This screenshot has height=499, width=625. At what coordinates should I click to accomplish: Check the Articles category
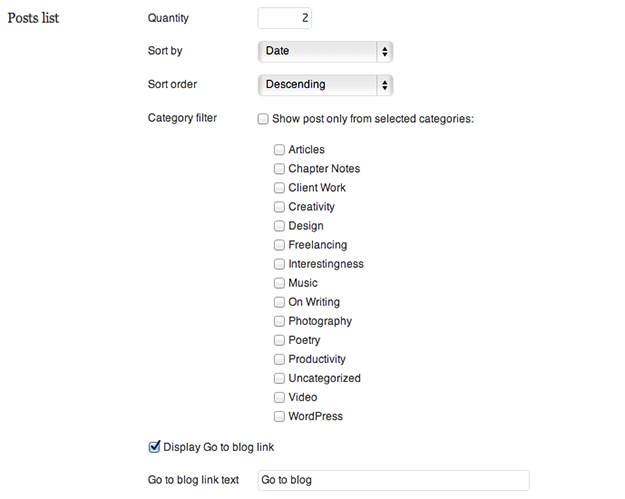click(280, 150)
